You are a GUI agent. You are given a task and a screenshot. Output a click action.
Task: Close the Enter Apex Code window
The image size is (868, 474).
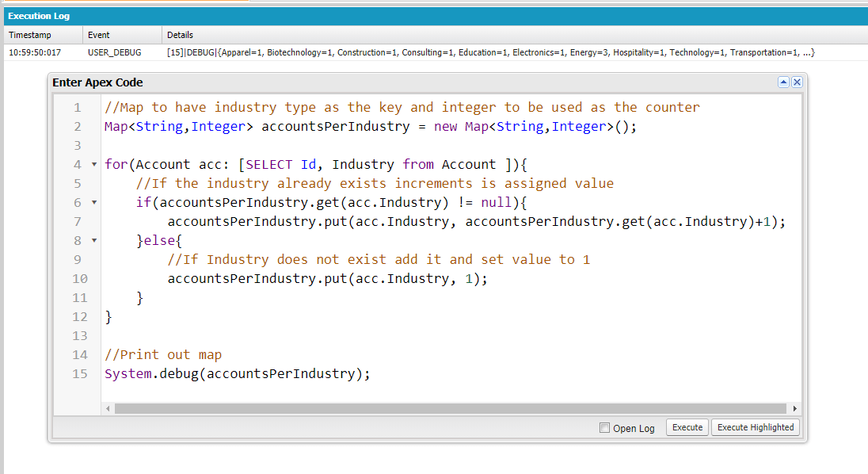(x=797, y=82)
